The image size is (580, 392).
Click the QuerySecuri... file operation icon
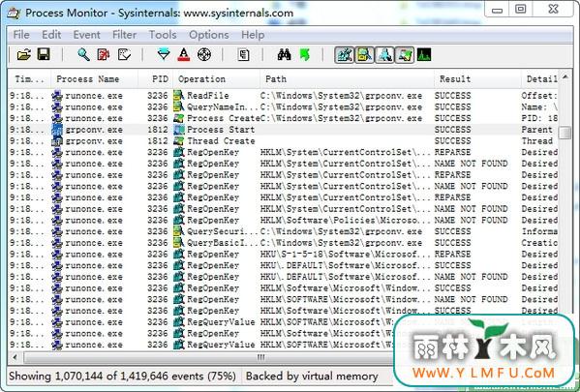pos(179,231)
